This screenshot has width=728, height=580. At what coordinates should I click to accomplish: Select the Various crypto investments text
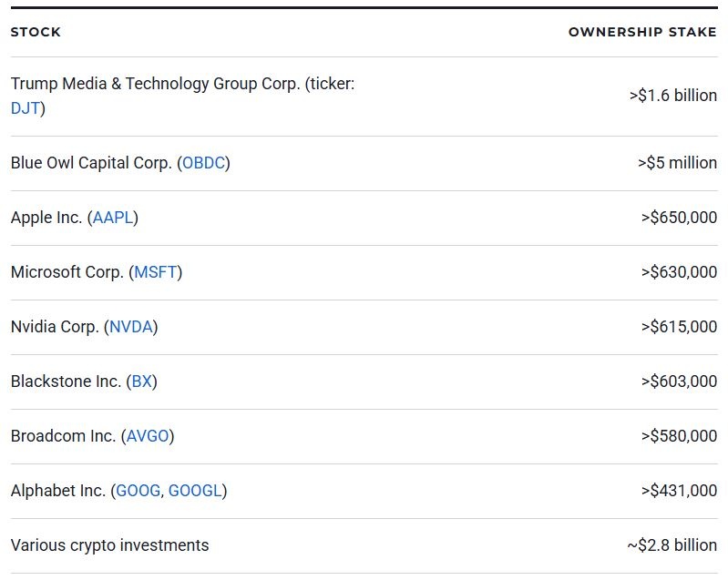pos(109,545)
